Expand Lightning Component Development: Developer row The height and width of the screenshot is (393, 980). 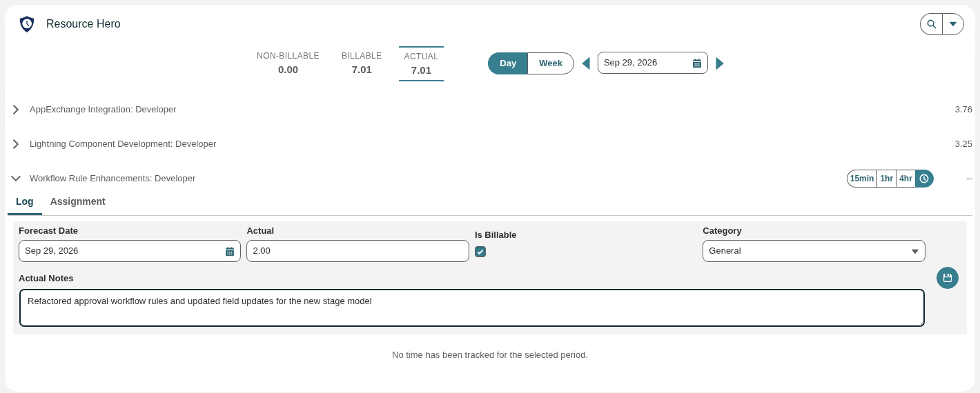click(16, 144)
